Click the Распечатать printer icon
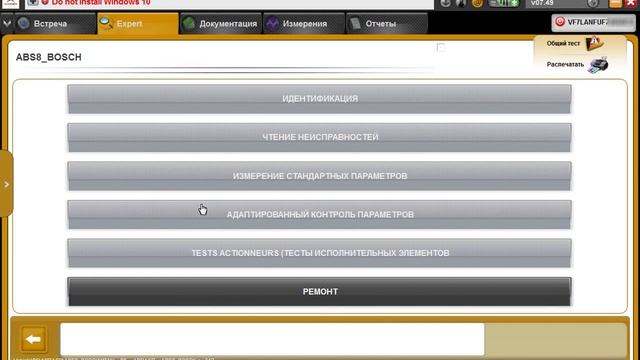This screenshot has width=640, height=360. (598, 65)
